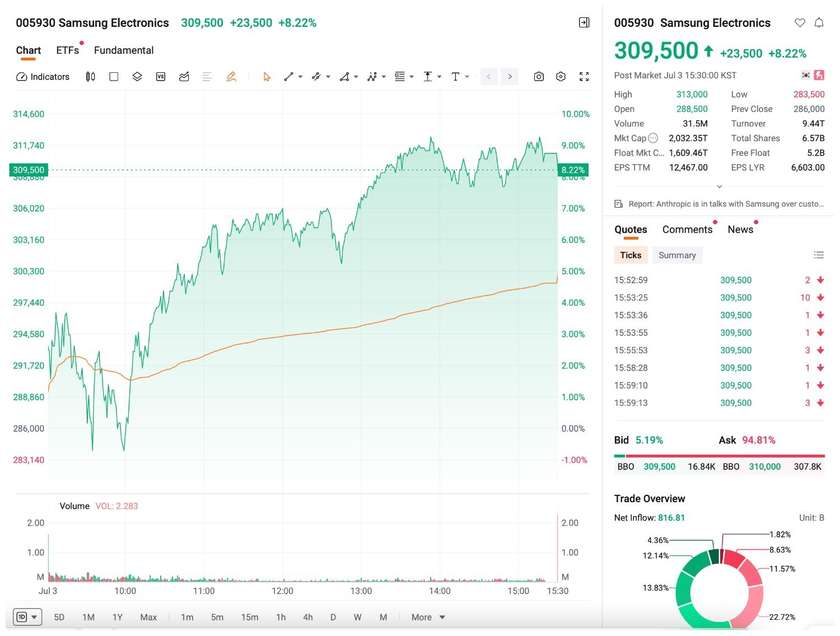Screen dimensions: 840x636
Task: Expand the triangle shape tool options arrow
Action: point(356,77)
